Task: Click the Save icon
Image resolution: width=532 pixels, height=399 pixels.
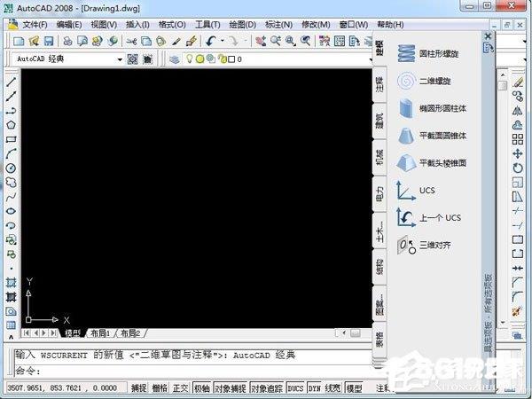Action: pos(49,42)
